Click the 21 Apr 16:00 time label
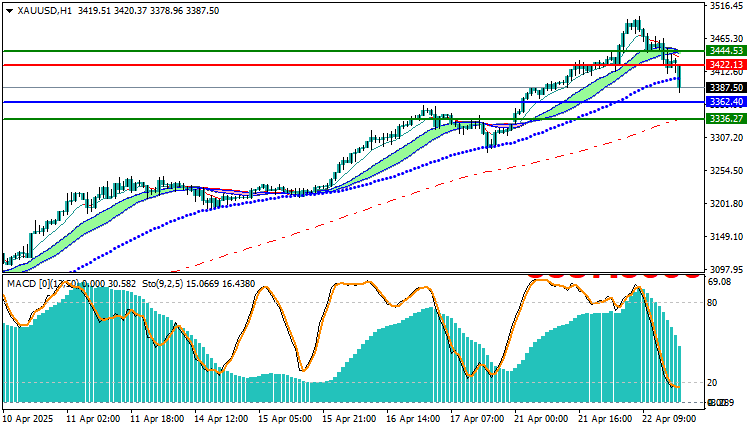Image resolution: width=750 pixels, height=430 pixels. pyautogui.click(x=605, y=419)
